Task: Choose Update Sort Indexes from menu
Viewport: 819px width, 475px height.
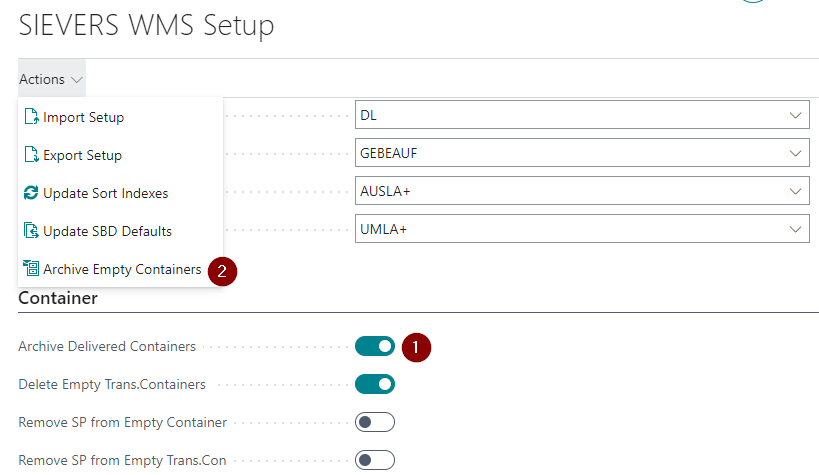Action: 105,193
